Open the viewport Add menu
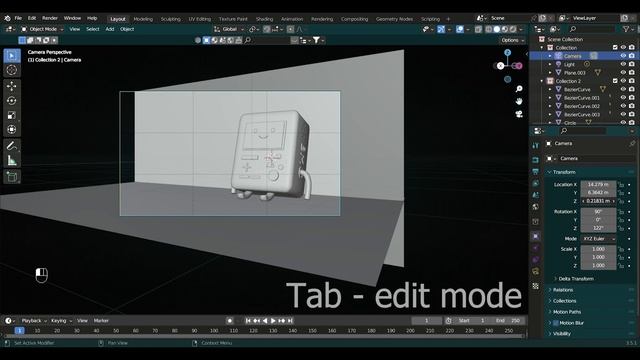 pos(110,29)
